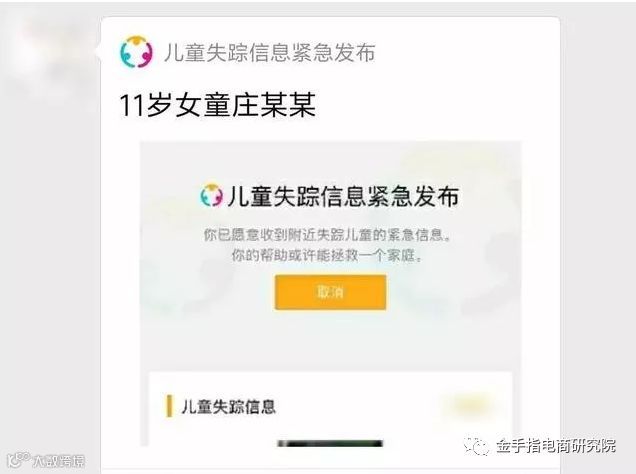The width and height of the screenshot is (636, 474).
Task: Click the text 你的帮助或许能拯救一个家庭
Action: pyautogui.click(x=327, y=255)
